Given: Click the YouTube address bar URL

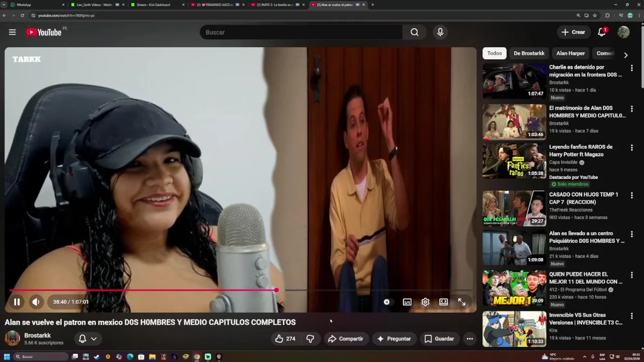Looking at the screenshot, I should point(66,16).
